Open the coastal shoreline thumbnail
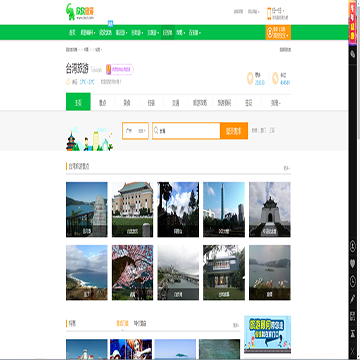 87,273
